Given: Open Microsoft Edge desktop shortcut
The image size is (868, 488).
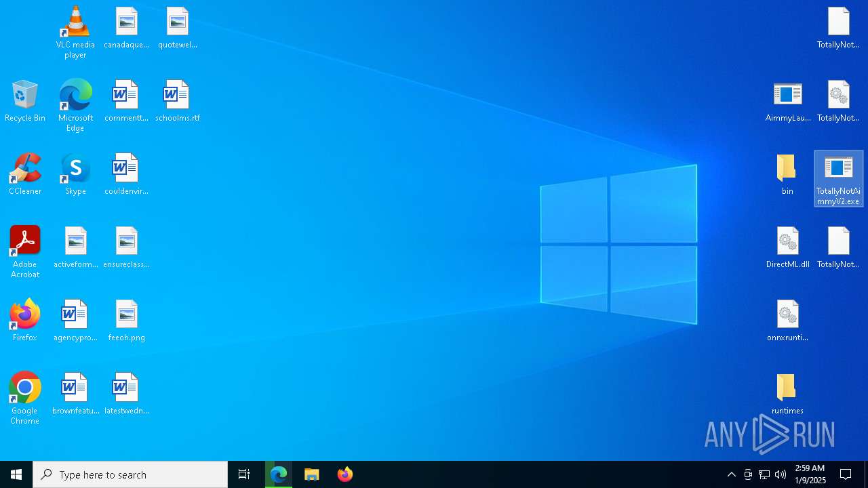Looking at the screenshot, I should 75,105.
